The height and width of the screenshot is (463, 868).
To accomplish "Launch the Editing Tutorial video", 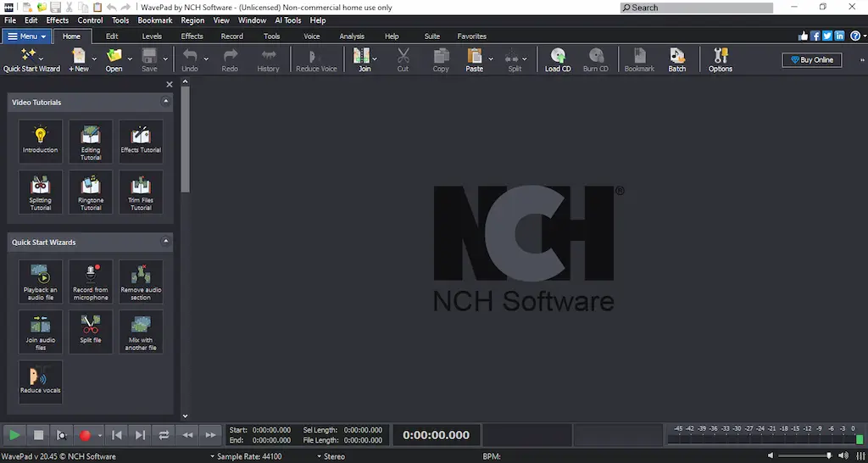I will [91, 142].
